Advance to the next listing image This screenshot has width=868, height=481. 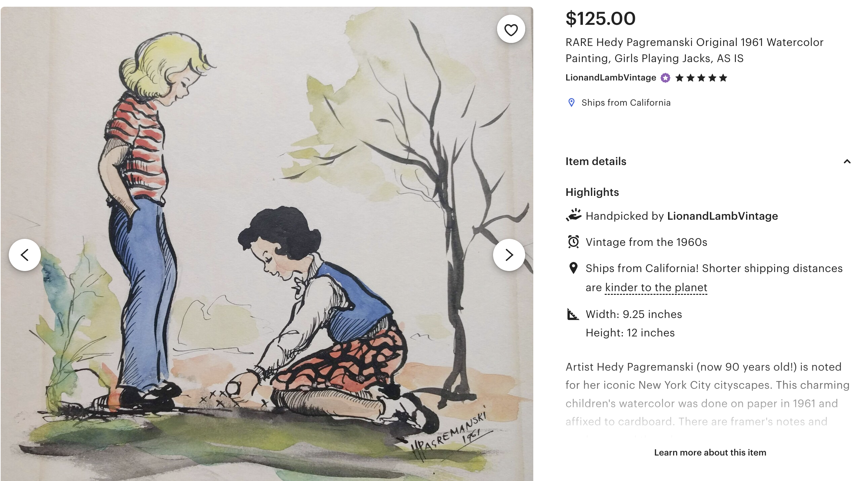pyautogui.click(x=509, y=255)
